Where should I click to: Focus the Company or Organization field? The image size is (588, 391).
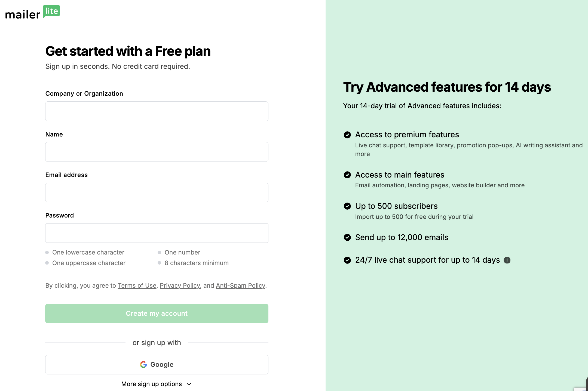[x=157, y=111]
